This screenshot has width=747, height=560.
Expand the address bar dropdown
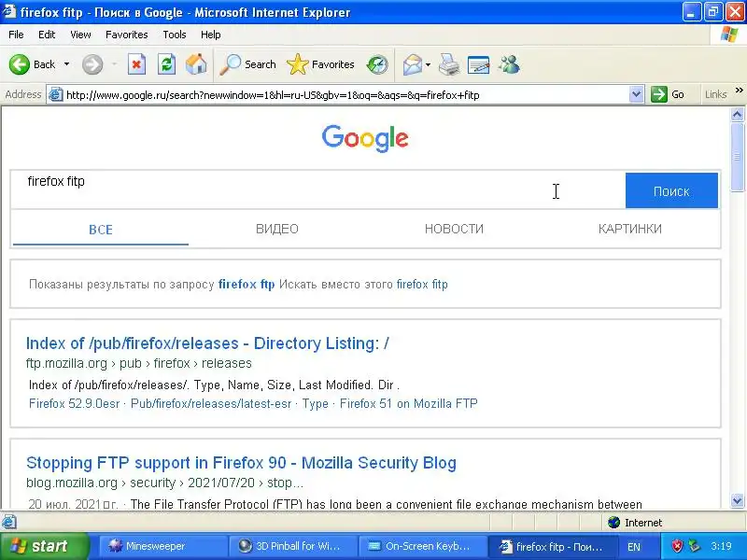click(636, 94)
